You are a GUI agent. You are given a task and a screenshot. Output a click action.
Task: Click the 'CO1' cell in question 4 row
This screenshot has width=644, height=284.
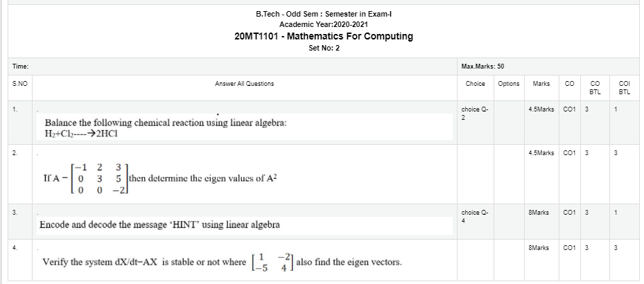(x=569, y=248)
